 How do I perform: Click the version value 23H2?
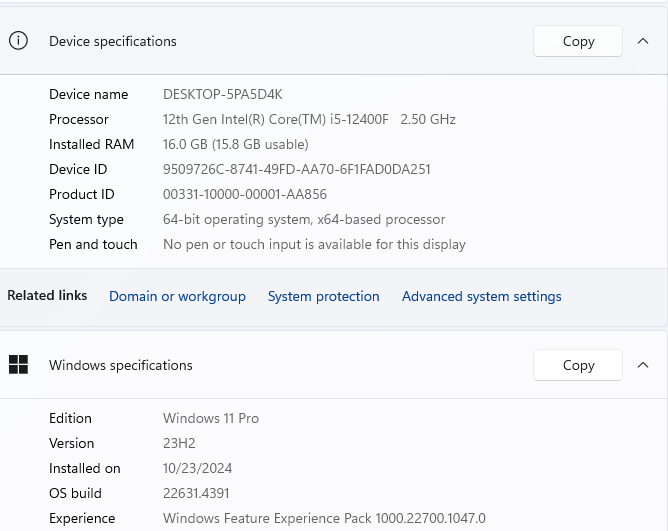point(179,443)
